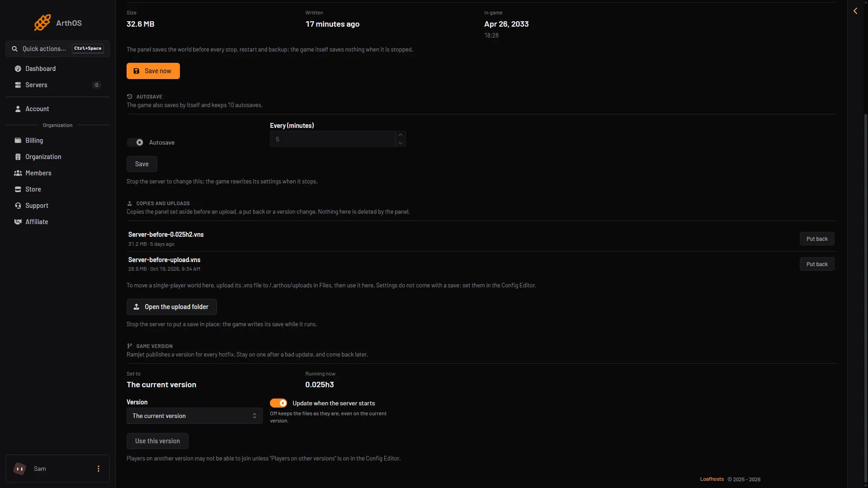The image size is (868, 488).
Task: Put back Server-before-upload.vns
Action: pos(817,264)
